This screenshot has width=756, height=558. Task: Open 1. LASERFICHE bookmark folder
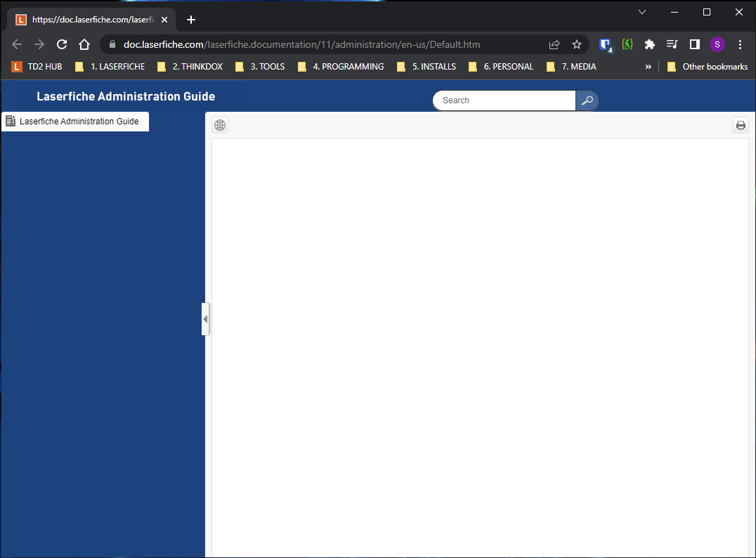[x=110, y=67]
